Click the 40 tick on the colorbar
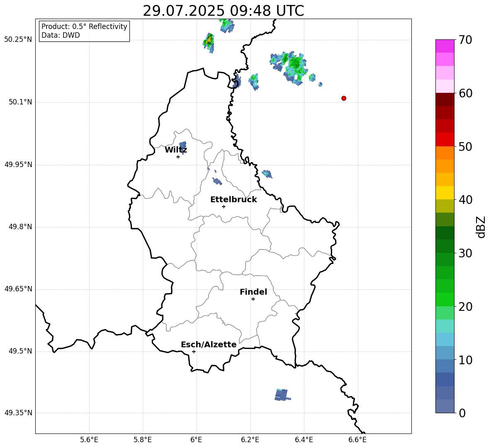491x448 pixels. pyautogui.click(x=466, y=200)
